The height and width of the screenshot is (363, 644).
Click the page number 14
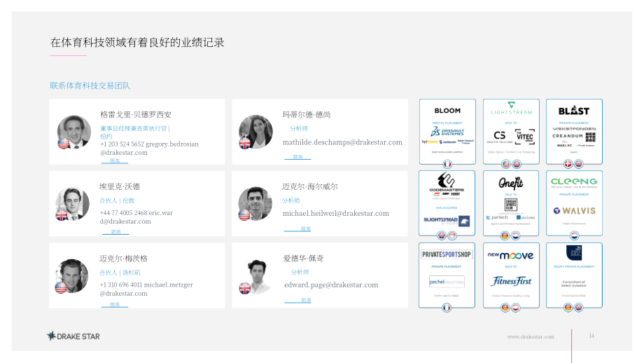coord(591,336)
